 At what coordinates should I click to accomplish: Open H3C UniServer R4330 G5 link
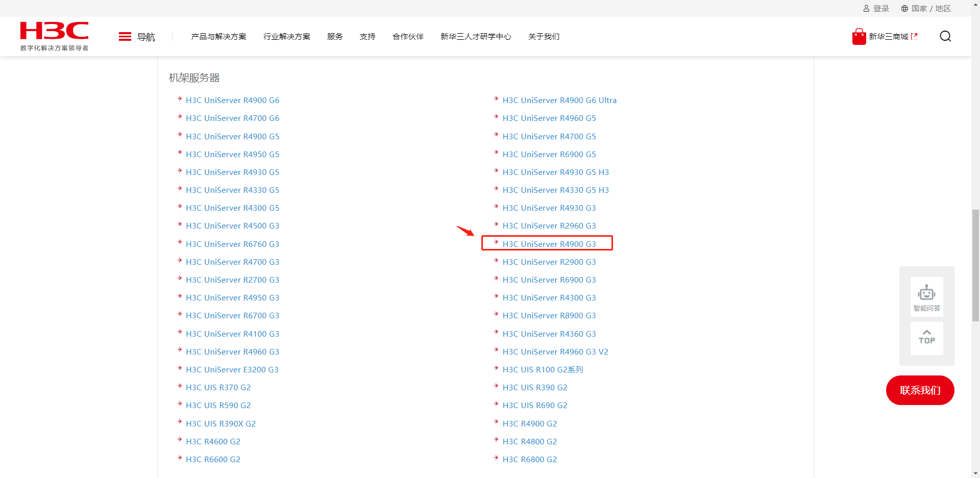pos(233,190)
